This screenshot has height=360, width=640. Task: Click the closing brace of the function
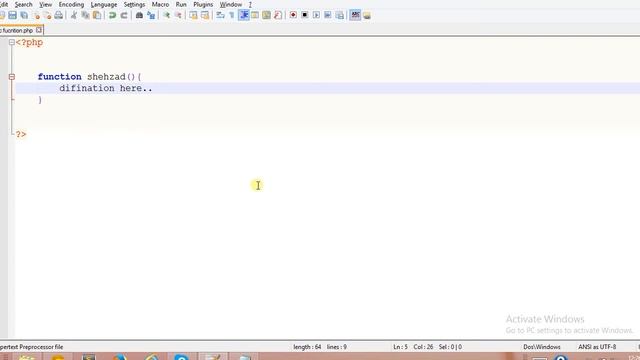click(40, 100)
